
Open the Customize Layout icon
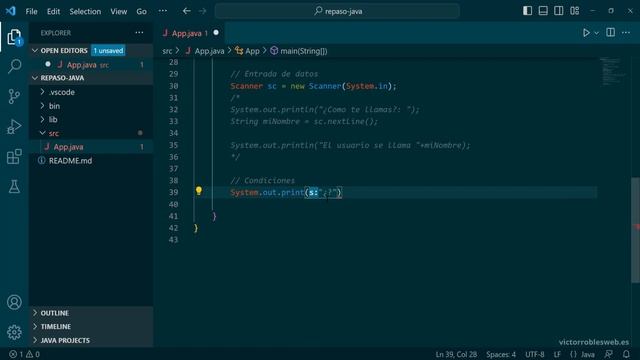click(x=575, y=11)
